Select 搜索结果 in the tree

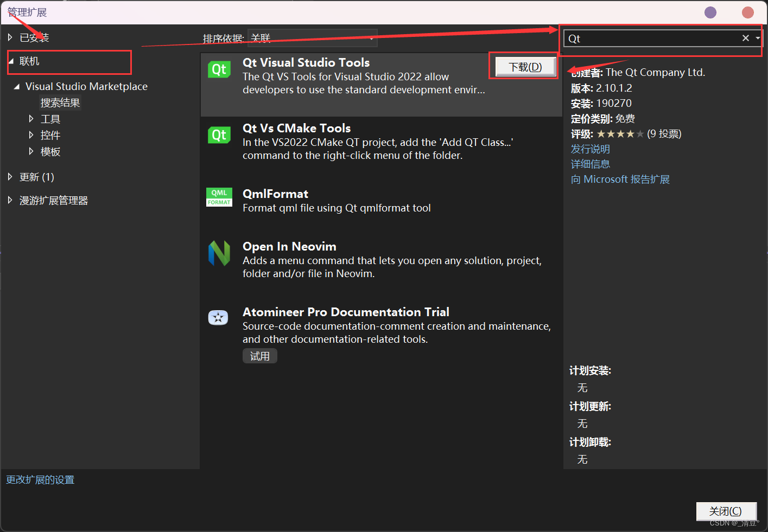(x=60, y=102)
